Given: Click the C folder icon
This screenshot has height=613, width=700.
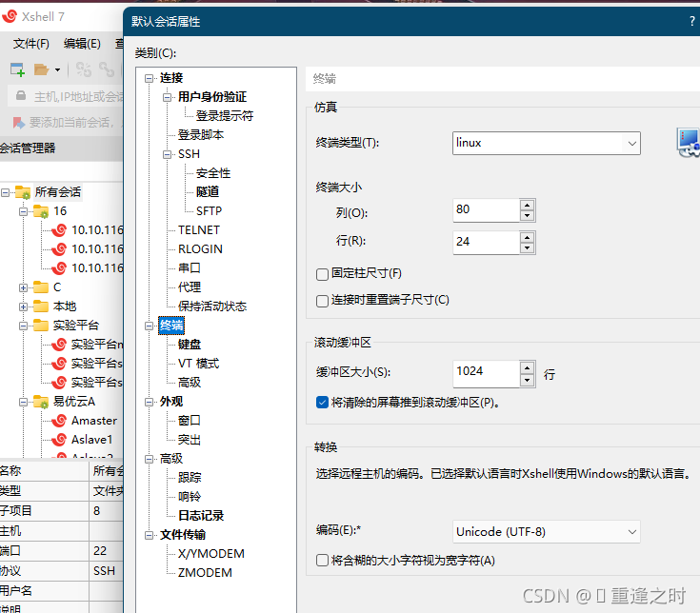Looking at the screenshot, I should click(41, 287).
